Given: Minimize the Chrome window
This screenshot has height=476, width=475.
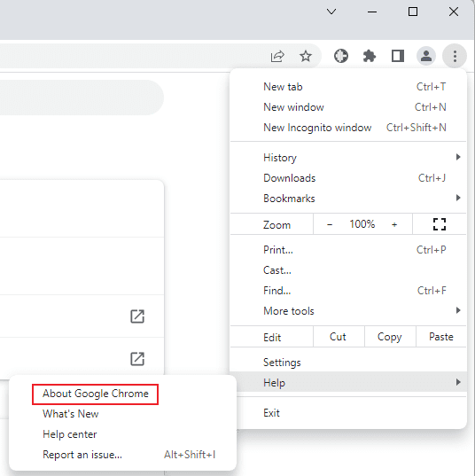Looking at the screenshot, I should click(372, 12).
